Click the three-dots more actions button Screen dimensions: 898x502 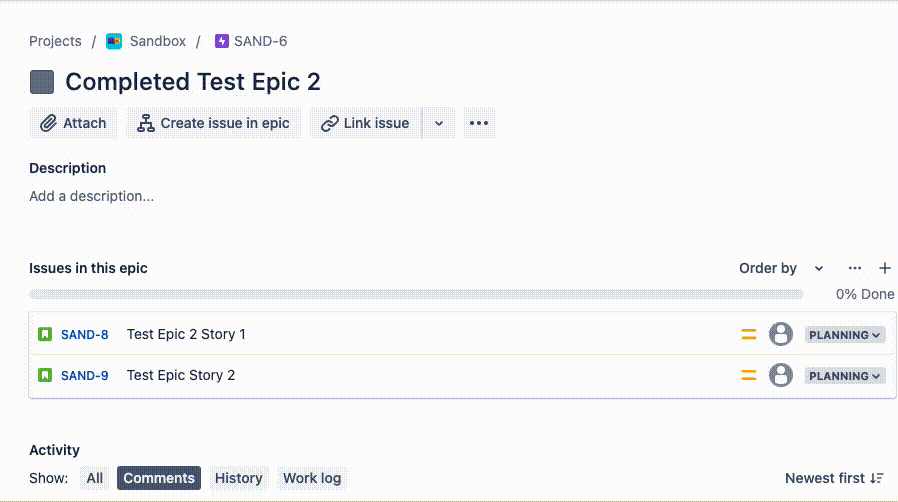click(x=479, y=123)
